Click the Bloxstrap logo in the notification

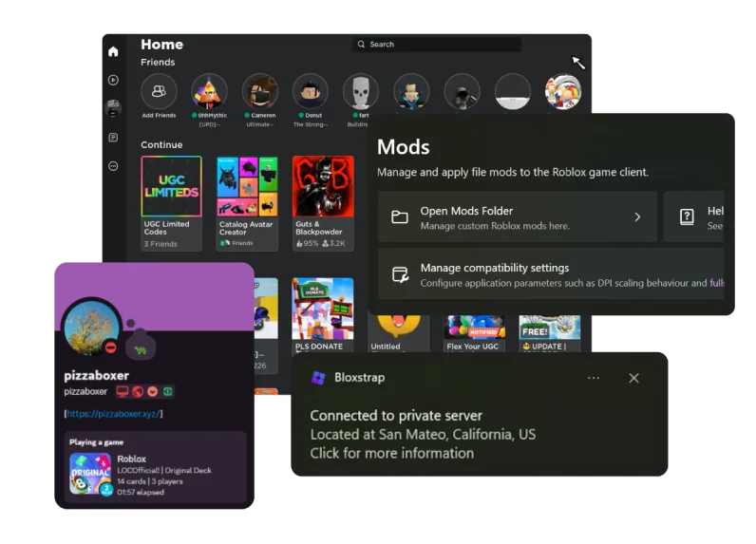pos(318,378)
